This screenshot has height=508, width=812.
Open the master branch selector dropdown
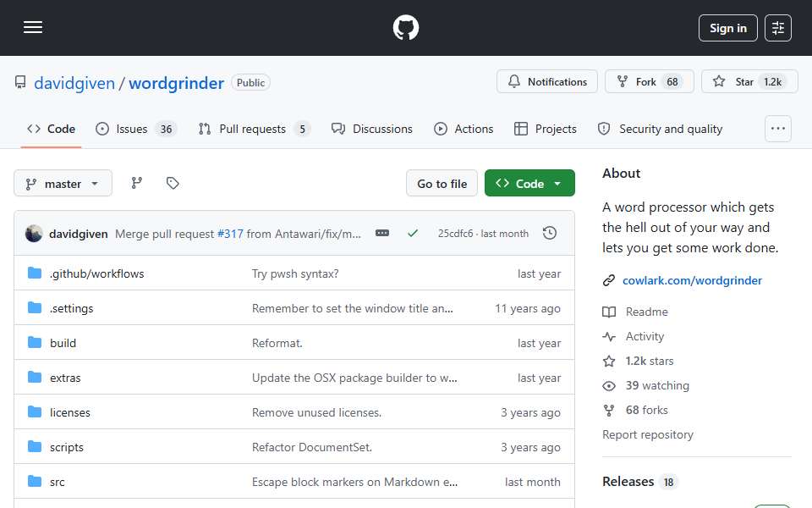[63, 184]
